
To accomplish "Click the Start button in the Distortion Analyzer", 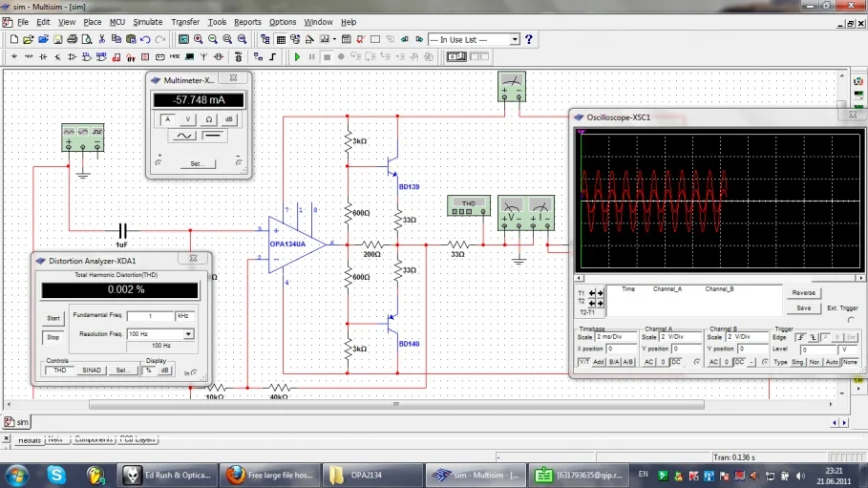I will (x=53, y=318).
